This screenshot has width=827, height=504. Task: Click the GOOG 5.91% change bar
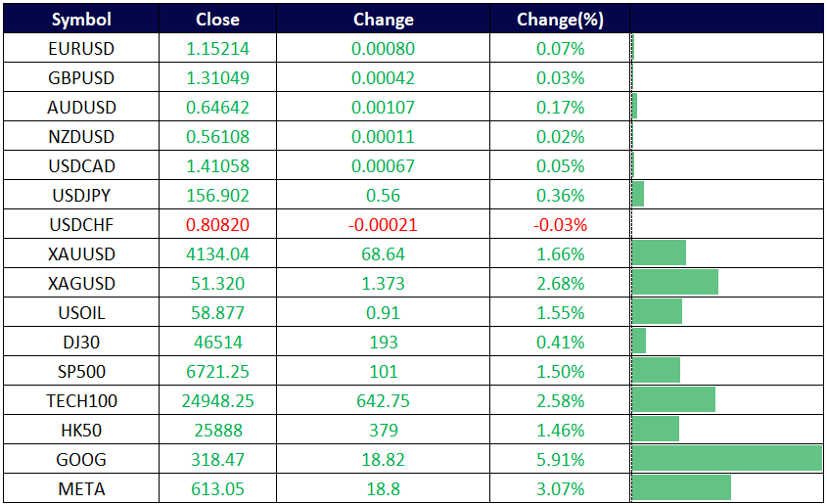click(x=726, y=459)
